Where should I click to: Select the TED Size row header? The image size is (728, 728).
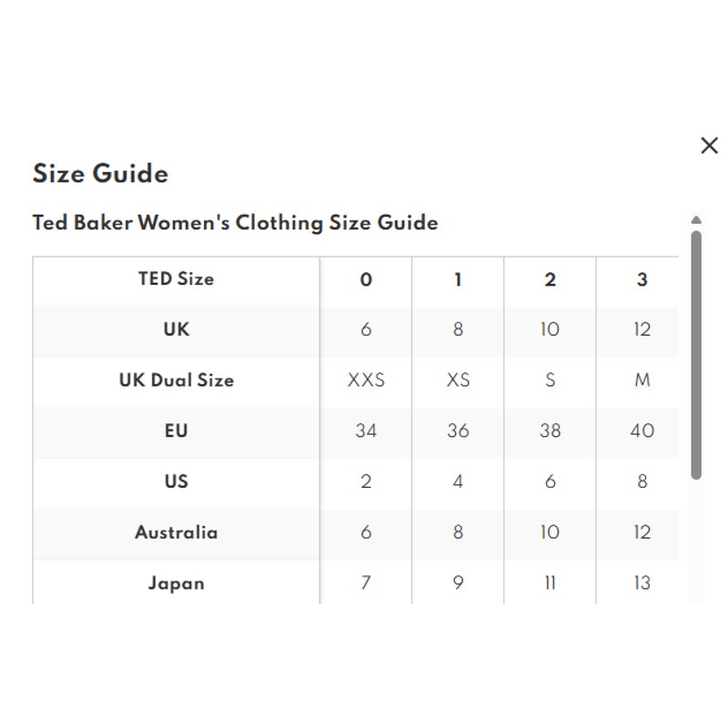tap(177, 279)
